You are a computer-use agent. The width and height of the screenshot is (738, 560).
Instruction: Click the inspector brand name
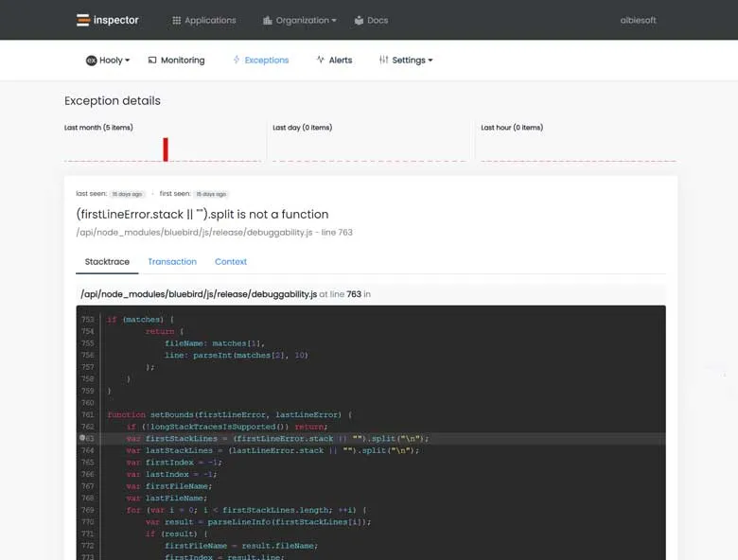pyautogui.click(x=115, y=20)
